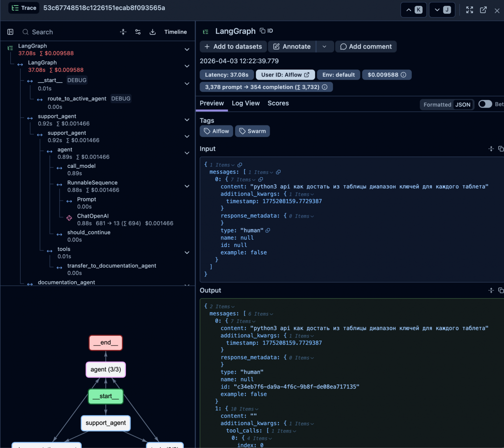Click the download trace icon
This screenshot has width=504, height=448.
coord(152,32)
